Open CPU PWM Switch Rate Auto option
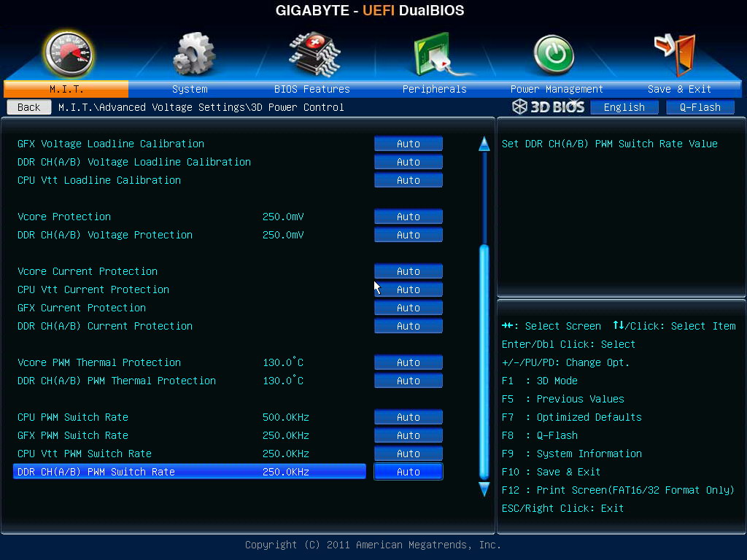The width and height of the screenshot is (747, 560). coord(409,417)
